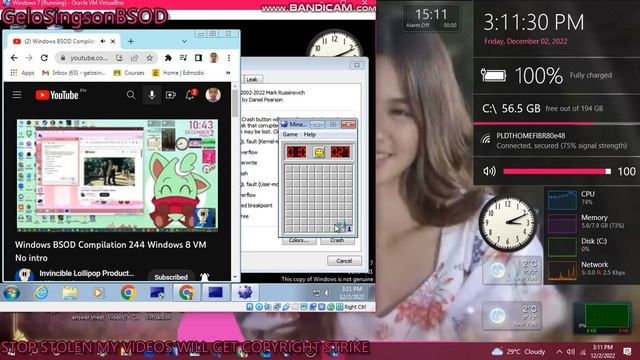
Task: Open the YouTube account avatar menu
Action: [213, 95]
